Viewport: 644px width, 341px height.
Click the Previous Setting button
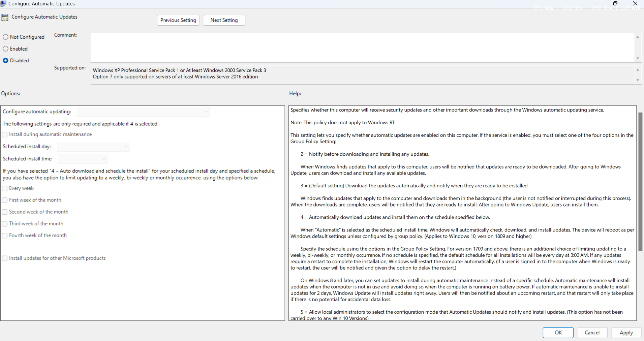[x=178, y=20]
